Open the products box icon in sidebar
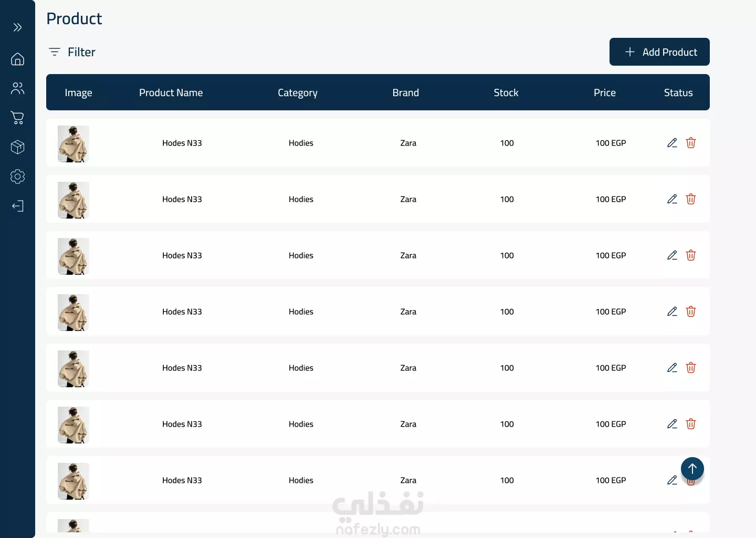 tap(17, 147)
